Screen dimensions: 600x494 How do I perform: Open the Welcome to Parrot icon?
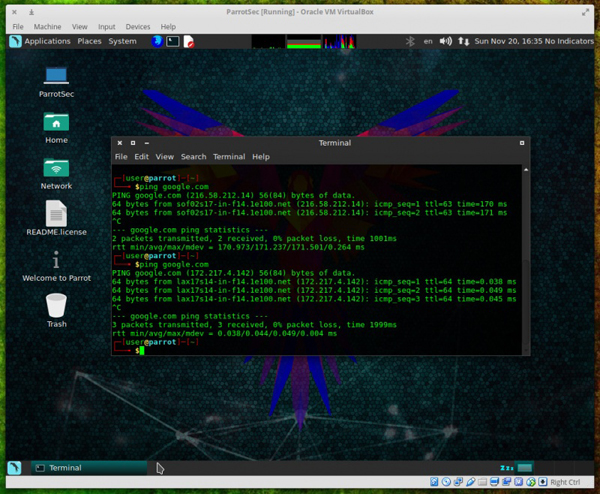pos(56,261)
